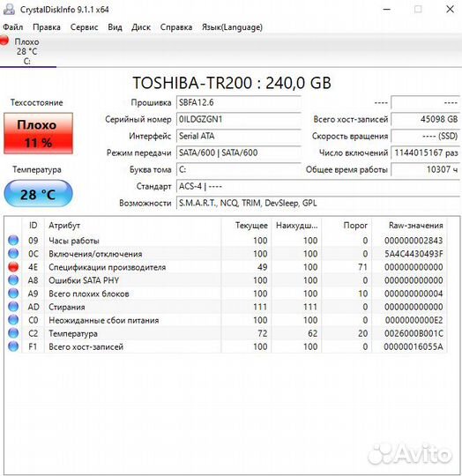The image size is (462, 476).
Task: Open the Справка menu
Action: tap(176, 27)
